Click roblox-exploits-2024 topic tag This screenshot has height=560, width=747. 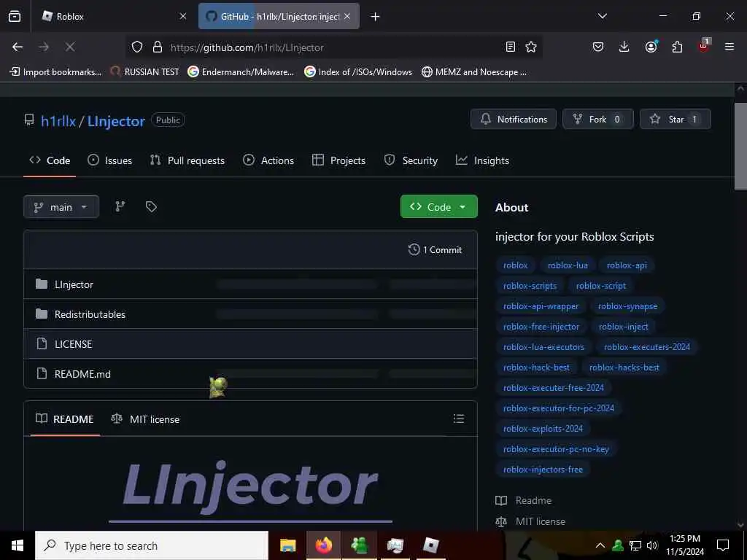point(543,429)
